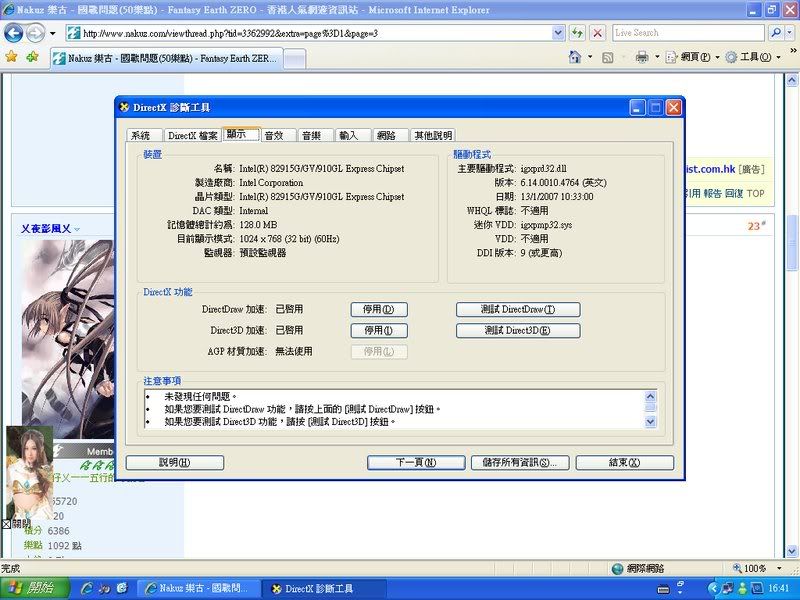The width and height of the screenshot is (800, 600).
Task: Expand hidden tray icons arrow
Action: click(712, 588)
